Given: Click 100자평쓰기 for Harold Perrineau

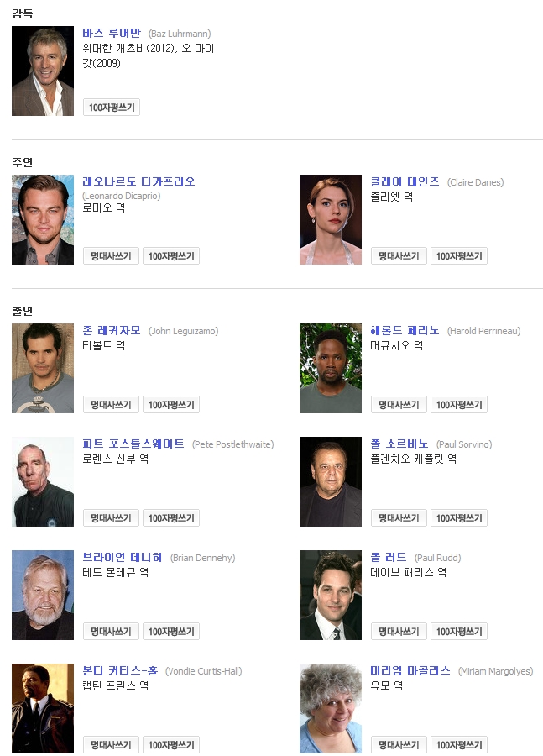Looking at the screenshot, I should coord(459,405).
